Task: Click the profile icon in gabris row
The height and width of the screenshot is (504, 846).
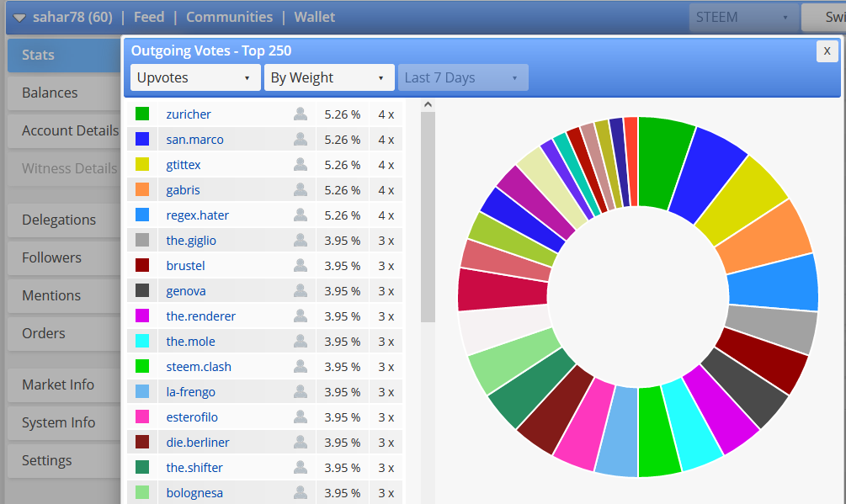Action: 301,190
